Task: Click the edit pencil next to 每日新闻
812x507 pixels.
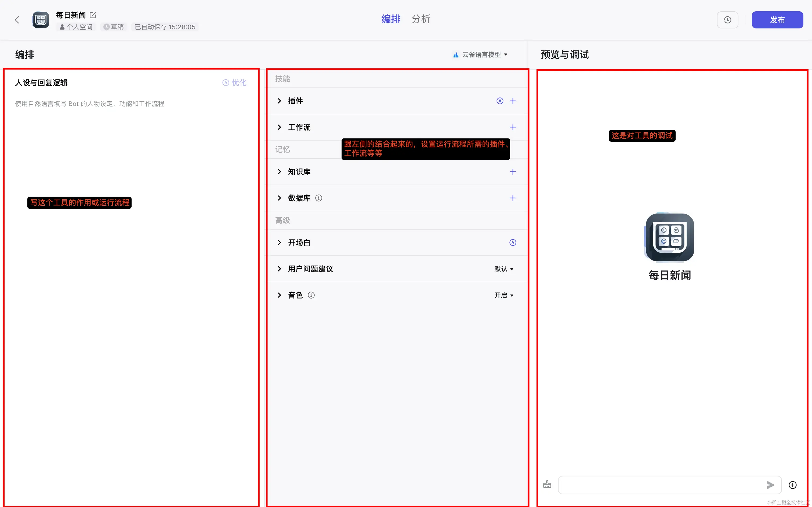Action: pos(93,15)
